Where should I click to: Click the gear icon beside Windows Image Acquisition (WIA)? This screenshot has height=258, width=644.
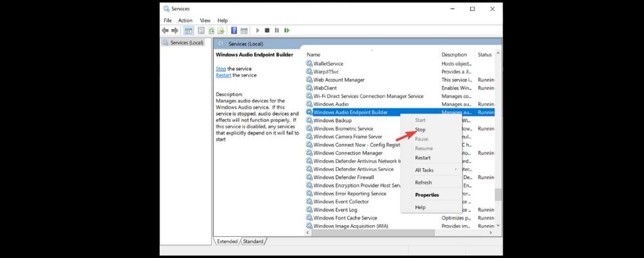[x=309, y=226]
